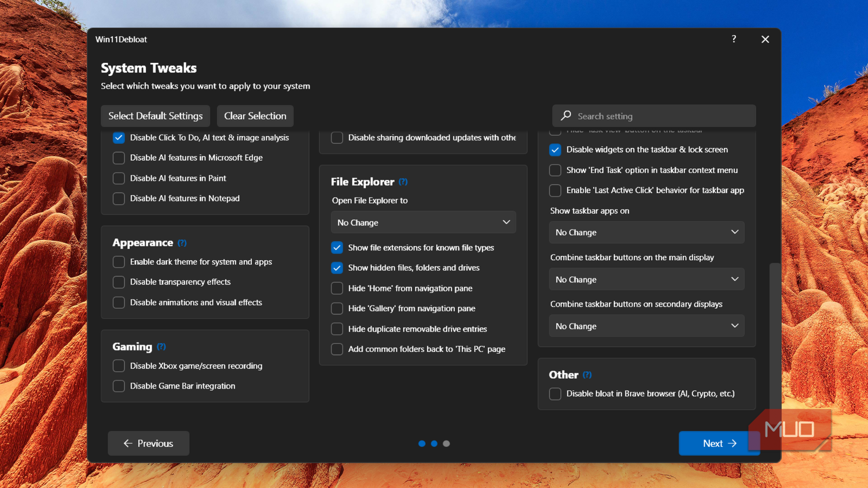Click the 'Open File Explorer to' label
The image size is (868, 488).
[x=370, y=201]
